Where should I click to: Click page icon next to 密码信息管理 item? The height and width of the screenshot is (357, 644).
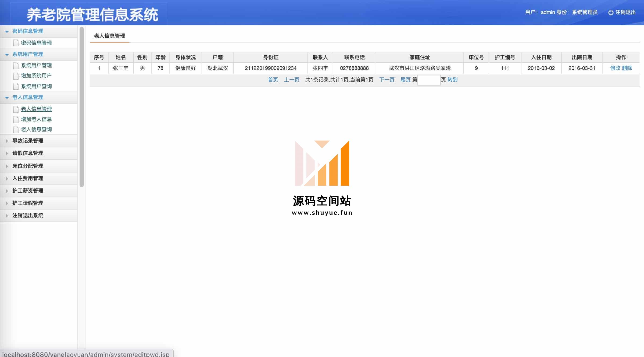(x=16, y=43)
